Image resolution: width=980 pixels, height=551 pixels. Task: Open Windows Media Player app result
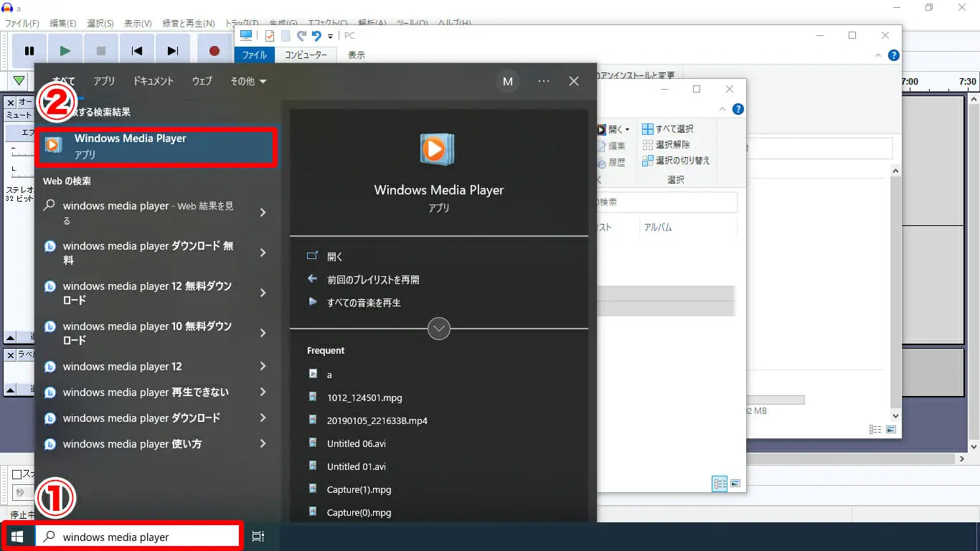[156, 146]
